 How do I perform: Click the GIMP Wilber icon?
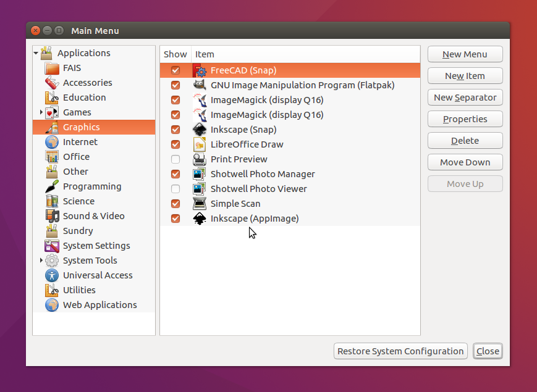coord(200,85)
